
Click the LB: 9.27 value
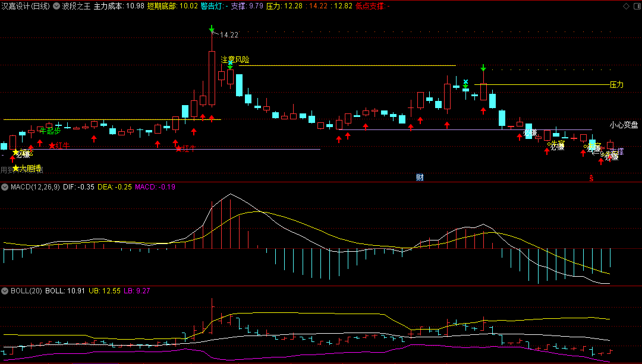pos(137,291)
